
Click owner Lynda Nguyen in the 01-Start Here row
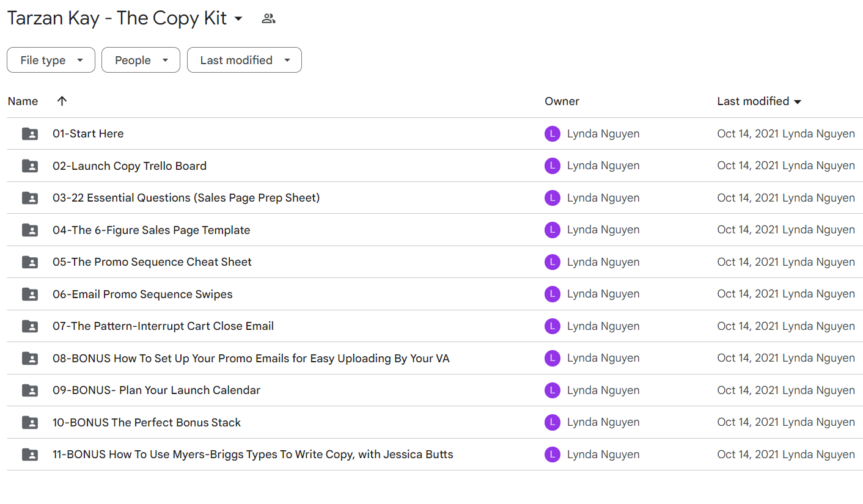tap(603, 134)
